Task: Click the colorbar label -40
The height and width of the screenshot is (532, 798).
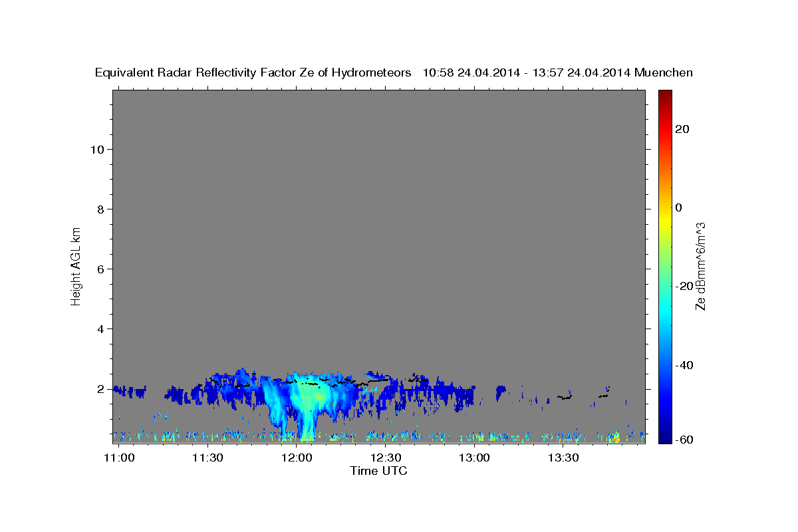Action: coord(685,365)
